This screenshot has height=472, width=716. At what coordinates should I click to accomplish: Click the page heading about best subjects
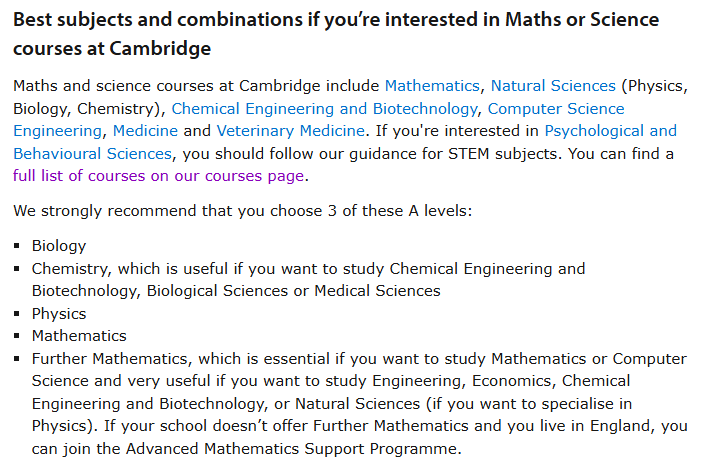[x=336, y=34]
